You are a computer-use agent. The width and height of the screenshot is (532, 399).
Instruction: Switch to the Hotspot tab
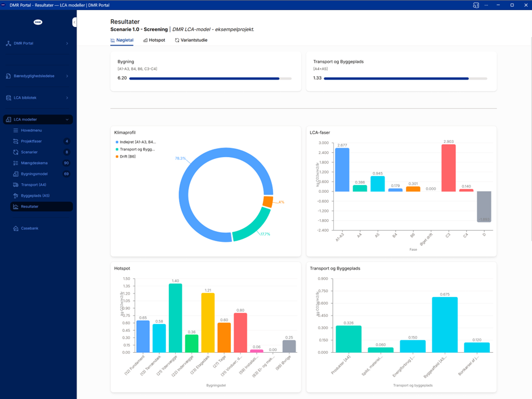(154, 41)
